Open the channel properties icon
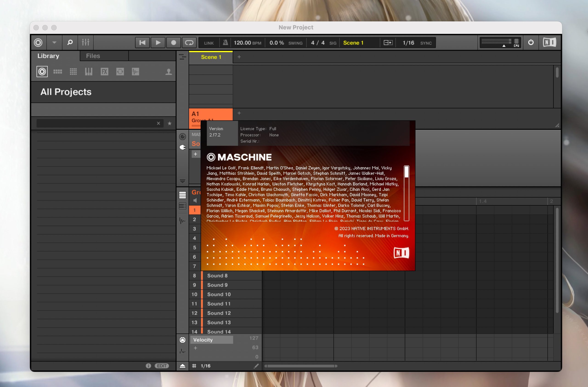588x387 pixels. 182,137
